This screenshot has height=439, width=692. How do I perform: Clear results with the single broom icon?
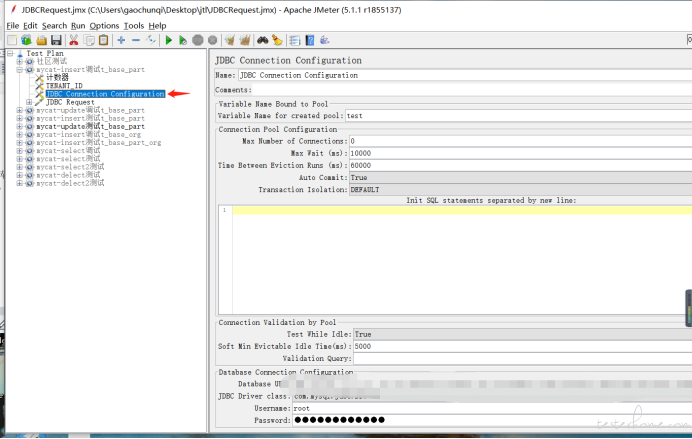point(229,40)
